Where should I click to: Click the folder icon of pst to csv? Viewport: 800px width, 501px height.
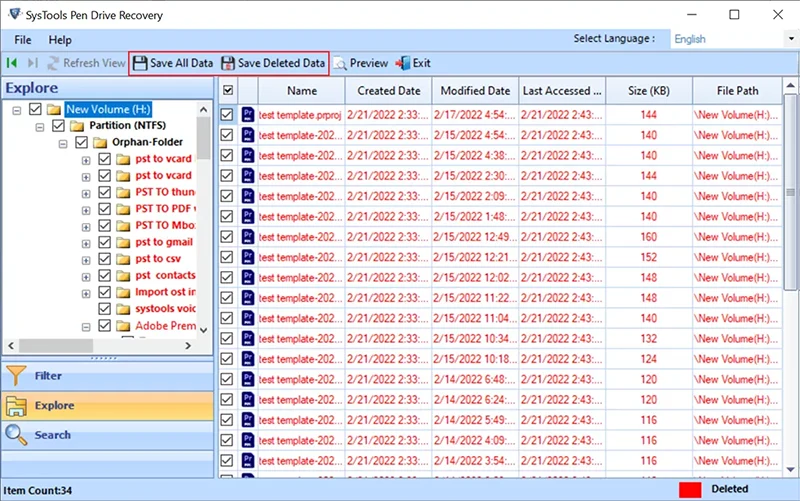[x=123, y=259]
